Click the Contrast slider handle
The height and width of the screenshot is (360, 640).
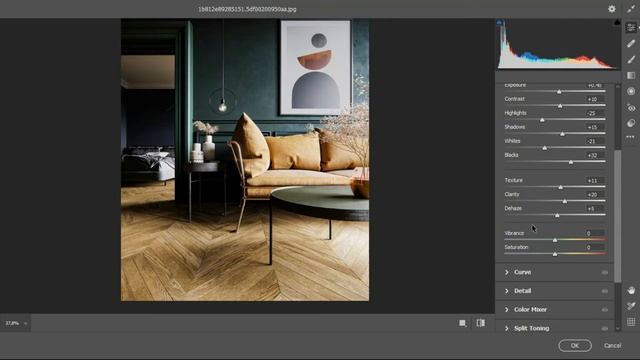[x=560, y=106]
